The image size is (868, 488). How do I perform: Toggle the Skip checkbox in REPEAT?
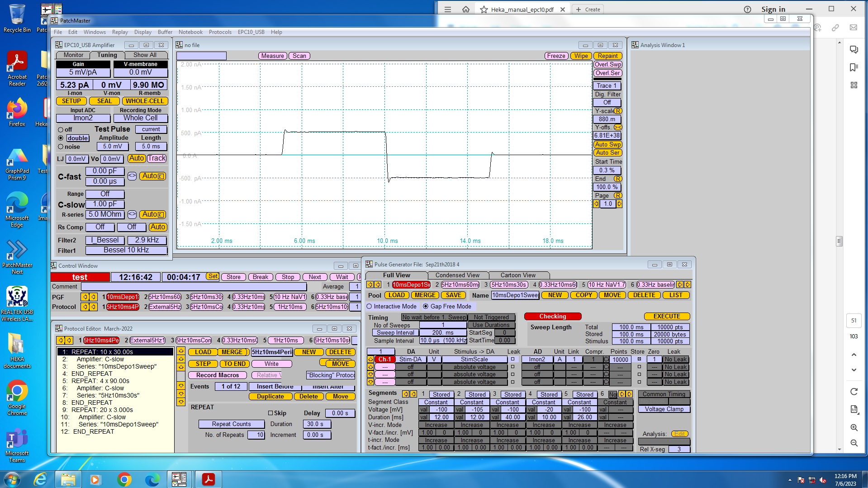click(x=270, y=413)
